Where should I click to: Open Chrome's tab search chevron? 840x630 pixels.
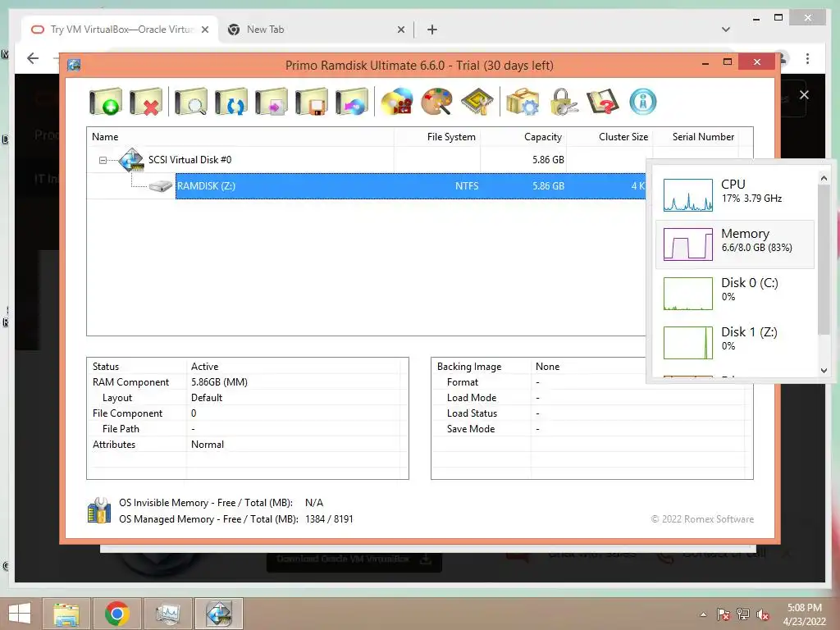click(726, 30)
